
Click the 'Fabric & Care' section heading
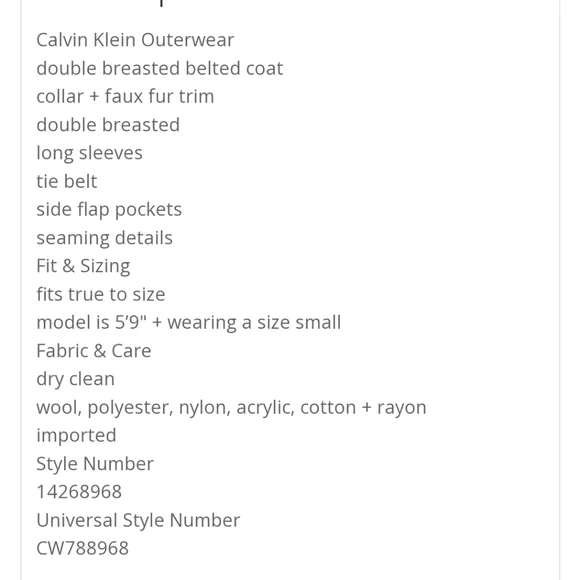94,350
